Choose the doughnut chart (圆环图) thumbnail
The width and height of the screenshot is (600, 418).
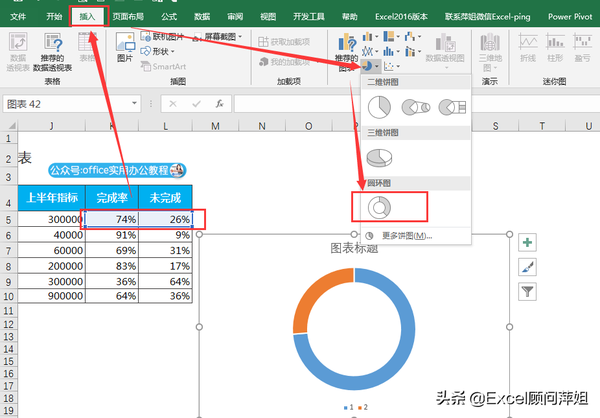click(x=379, y=207)
